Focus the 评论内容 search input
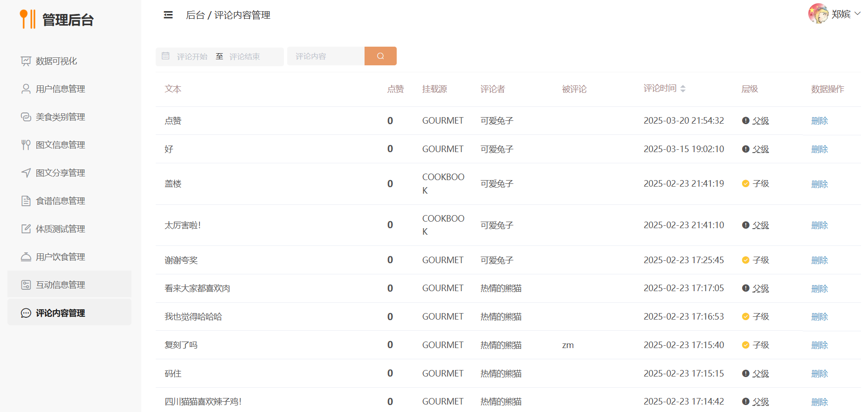Image resolution: width=868 pixels, height=412 pixels. tap(326, 56)
